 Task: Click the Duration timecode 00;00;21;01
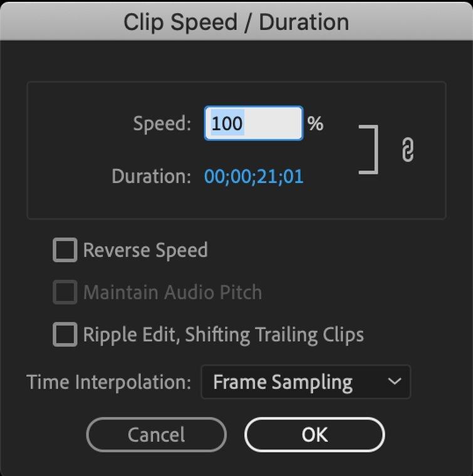(x=254, y=176)
